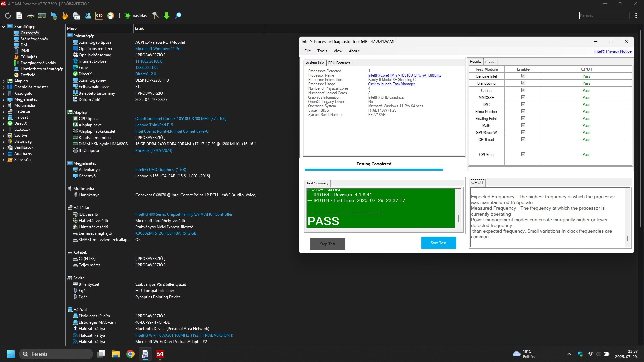Expand the Operációs rendszer tree node
The width and height of the screenshot is (644, 362).
click(x=4, y=87)
